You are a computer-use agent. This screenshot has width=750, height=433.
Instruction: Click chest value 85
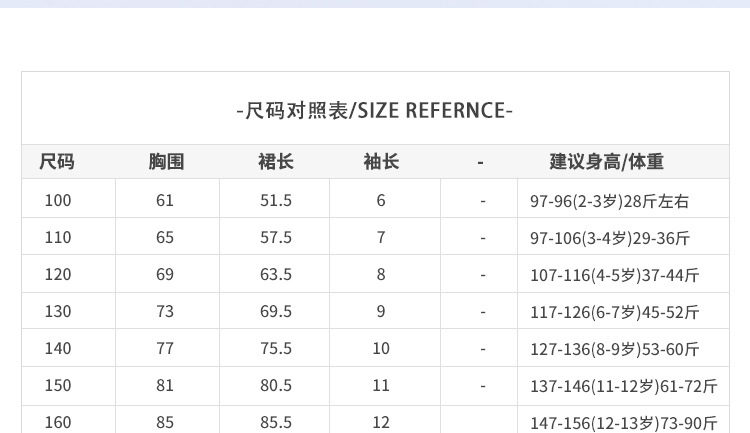click(x=165, y=422)
